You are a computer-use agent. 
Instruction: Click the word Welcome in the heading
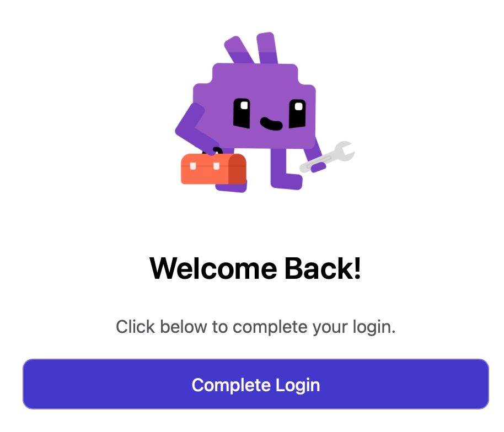213,268
